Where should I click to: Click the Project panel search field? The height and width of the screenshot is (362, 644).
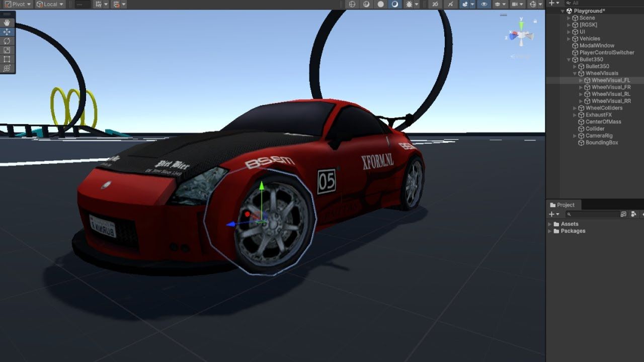(x=594, y=214)
